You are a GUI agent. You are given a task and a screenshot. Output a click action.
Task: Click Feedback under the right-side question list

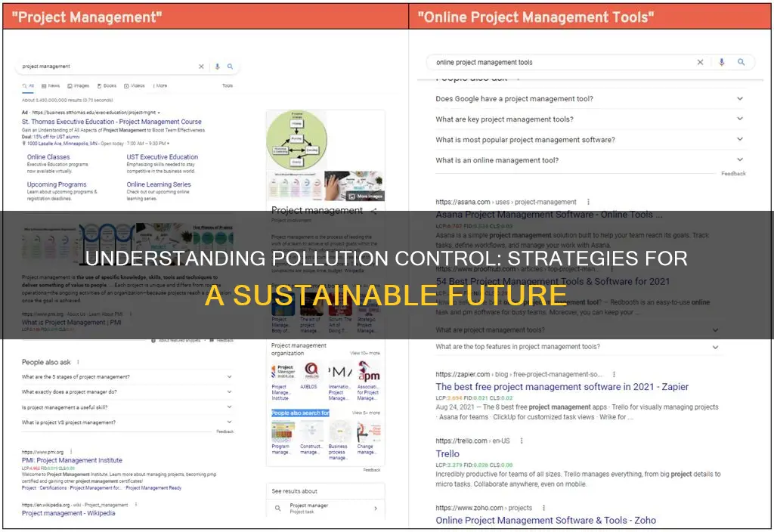point(733,174)
